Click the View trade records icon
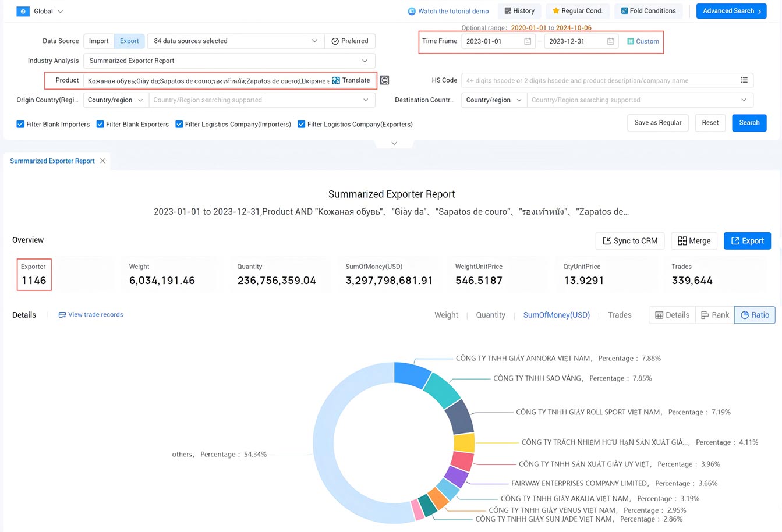This screenshot has height=532, width=782. pos(62,315)
